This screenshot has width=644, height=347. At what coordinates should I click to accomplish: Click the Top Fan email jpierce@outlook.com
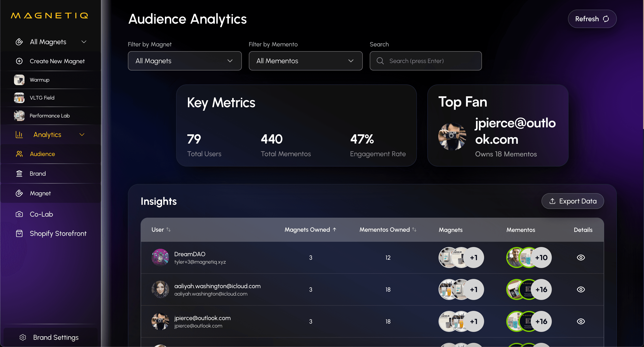tap(515, 131)
